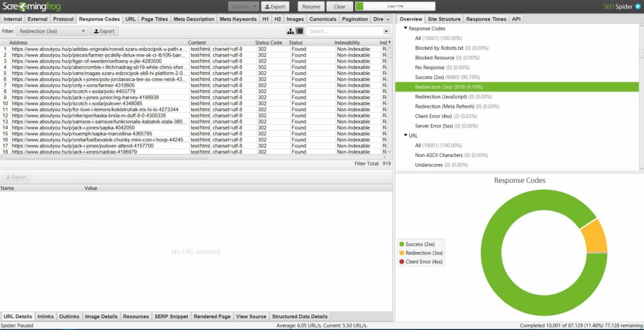The image size is (644, 330).
Task: Open the Site Structure tab
Action: pyautogui.click(x=444, y=19)
